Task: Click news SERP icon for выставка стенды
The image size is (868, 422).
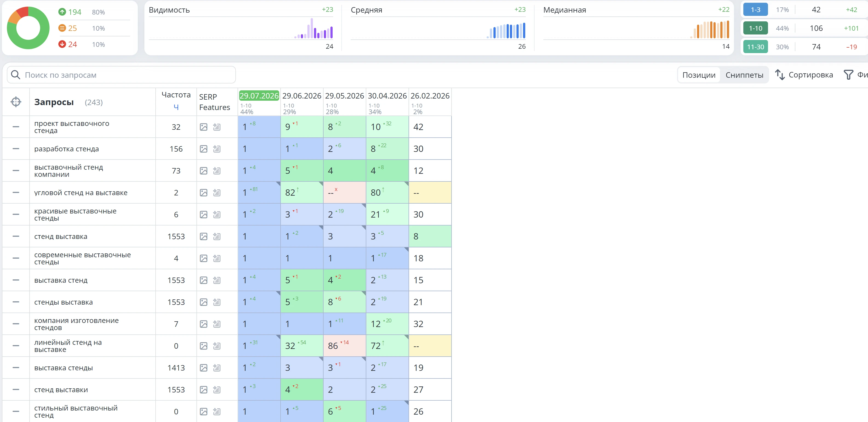Action: point(217,368)
